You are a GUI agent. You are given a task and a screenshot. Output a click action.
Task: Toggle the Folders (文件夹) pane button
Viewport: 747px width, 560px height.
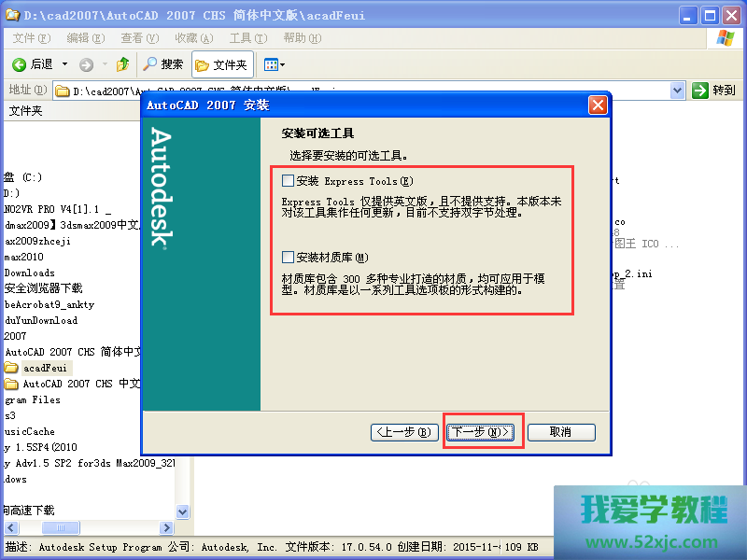(x=222, y=64)
